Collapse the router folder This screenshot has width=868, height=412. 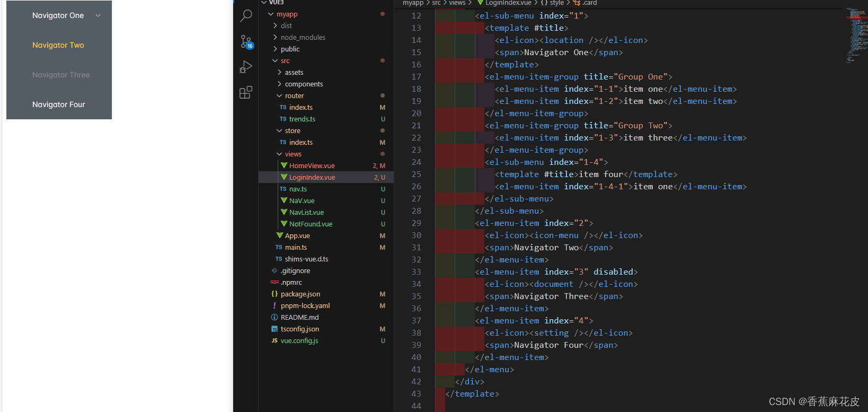tap(279, 96)
